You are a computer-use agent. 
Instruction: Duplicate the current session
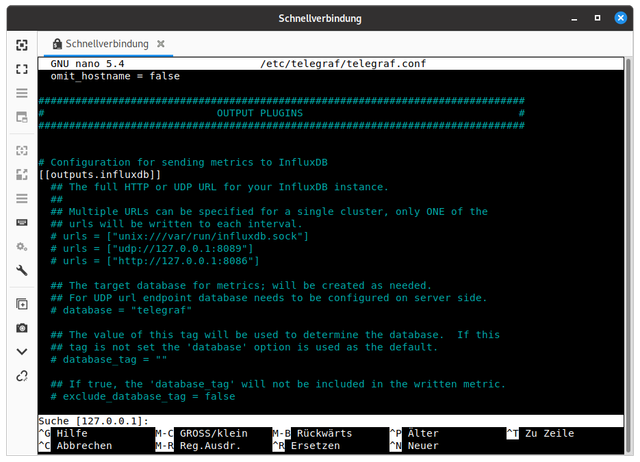coord(22,304)
